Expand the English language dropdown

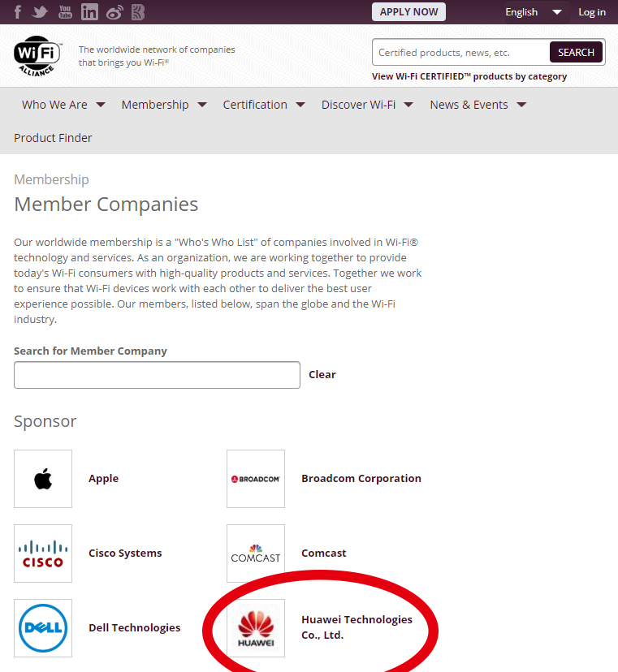coord(533,12)
